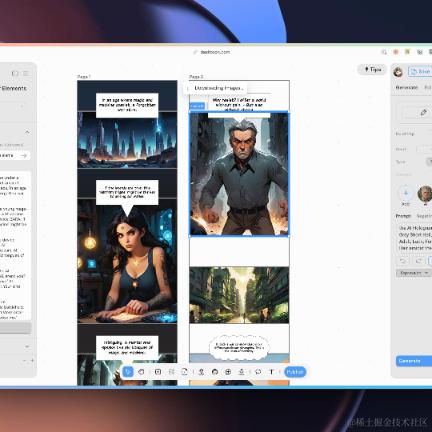Click the 'Page 2' label

[x=196, y=77]
